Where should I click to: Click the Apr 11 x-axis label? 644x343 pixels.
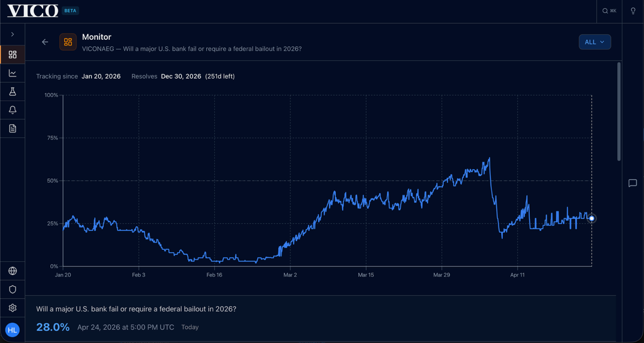[517, 275]
